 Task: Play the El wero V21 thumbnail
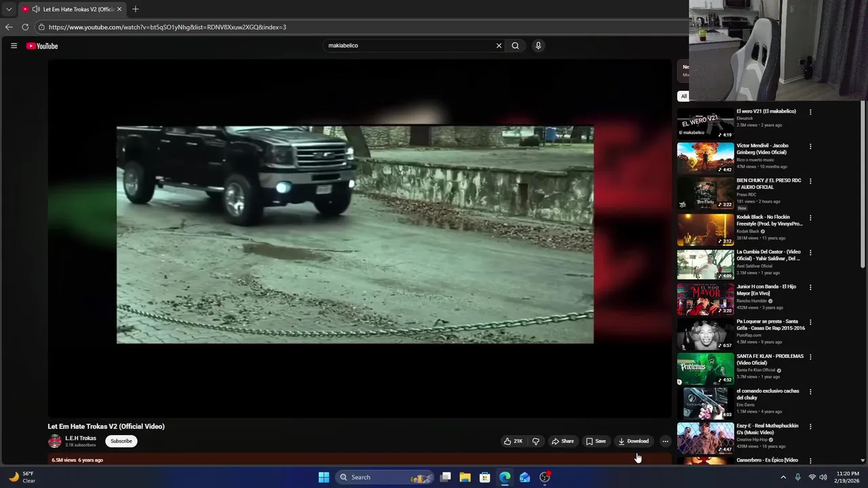(x=705, y=123)
